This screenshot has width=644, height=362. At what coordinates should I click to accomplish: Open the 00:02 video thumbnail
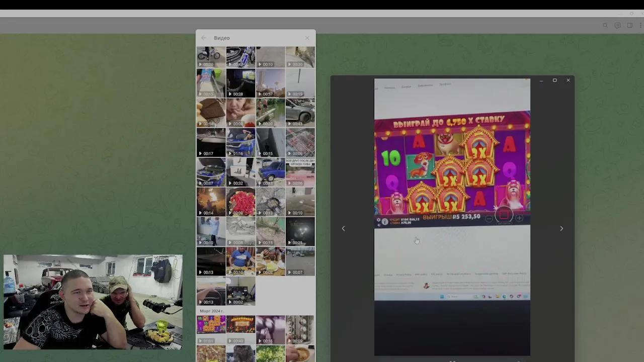(240, 291)
